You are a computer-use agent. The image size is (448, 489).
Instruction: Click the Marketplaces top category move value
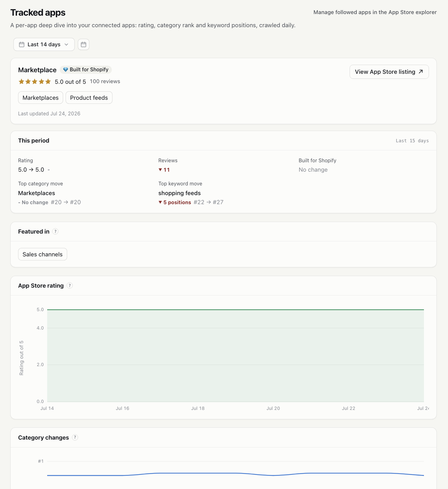point(37,193)
